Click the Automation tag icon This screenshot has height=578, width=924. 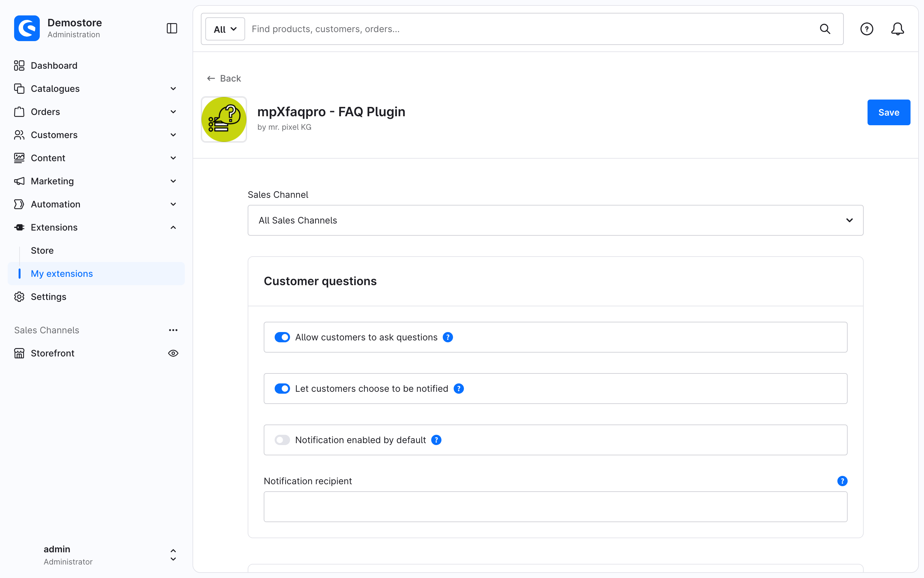tap(19, 204)
